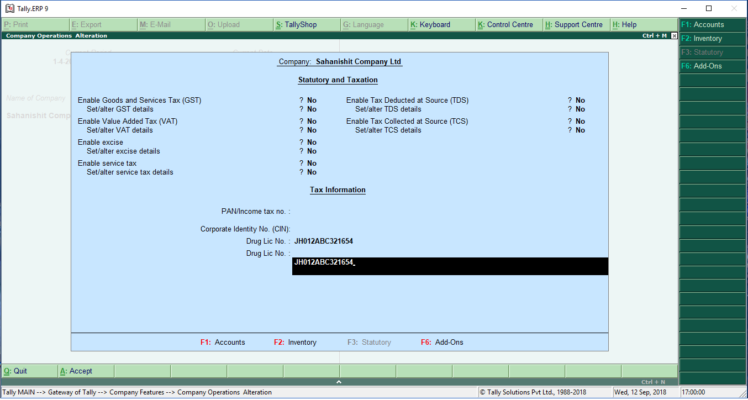748x400 pixels.
Task: Click the Tally Solutions copyright text
Action: tap(533, 392)
